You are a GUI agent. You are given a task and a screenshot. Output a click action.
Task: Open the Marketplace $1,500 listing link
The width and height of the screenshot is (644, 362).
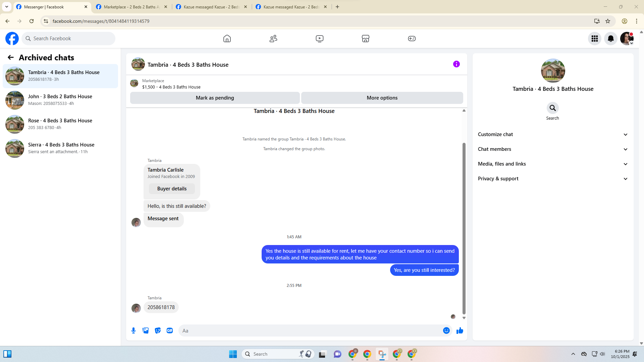[x=171, y=87]
